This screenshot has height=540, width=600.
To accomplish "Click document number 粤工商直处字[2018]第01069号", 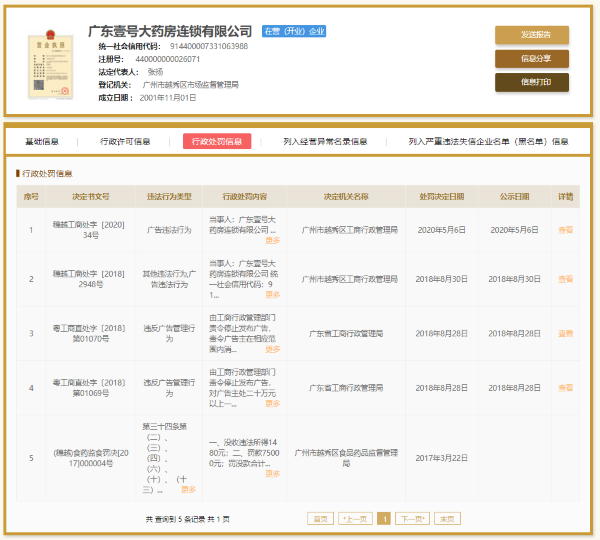I will tap(89, 388).
